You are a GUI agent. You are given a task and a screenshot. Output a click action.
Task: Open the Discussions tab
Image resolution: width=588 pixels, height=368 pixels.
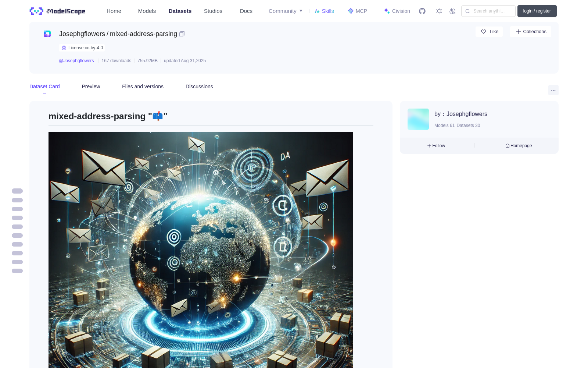click(x=199, y=86)
